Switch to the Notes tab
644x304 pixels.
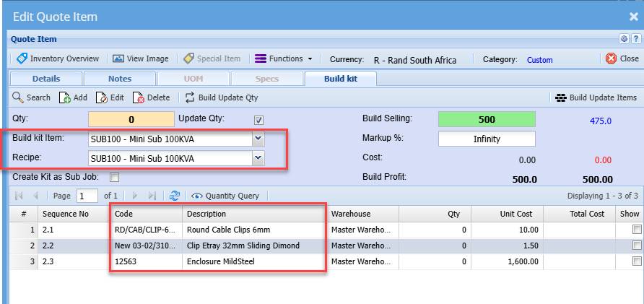click(x=120, y=79)
